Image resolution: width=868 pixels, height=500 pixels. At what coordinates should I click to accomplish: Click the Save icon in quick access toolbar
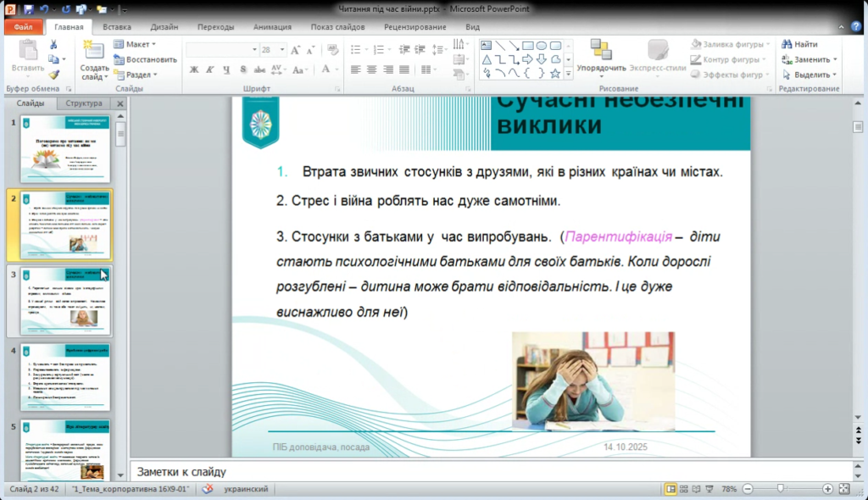(x=29, y=9)
